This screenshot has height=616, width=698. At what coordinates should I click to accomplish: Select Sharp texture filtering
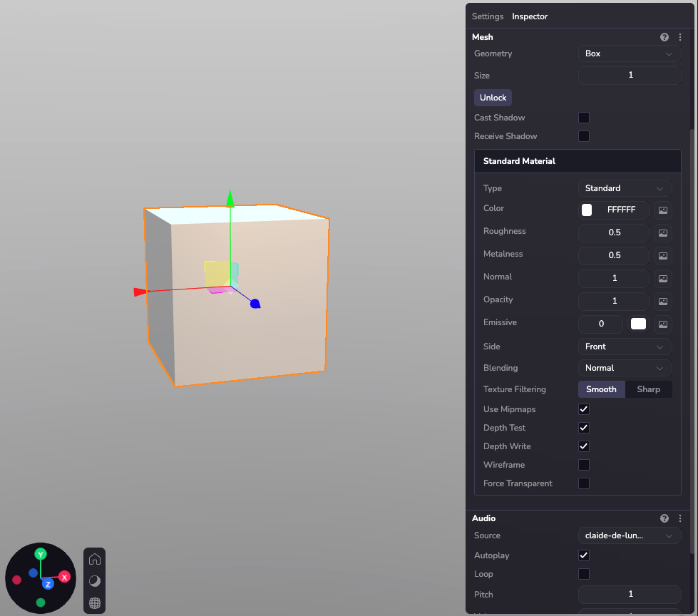click(649, 389)
